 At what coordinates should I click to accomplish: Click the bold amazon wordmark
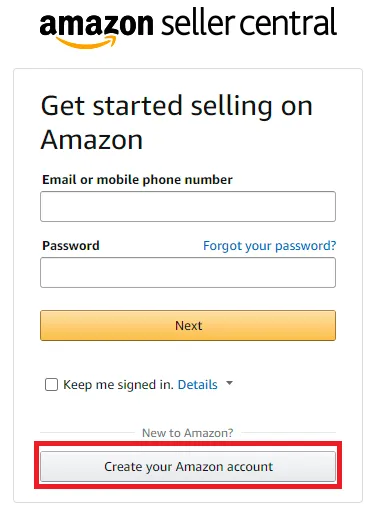[x=97, y=24]
